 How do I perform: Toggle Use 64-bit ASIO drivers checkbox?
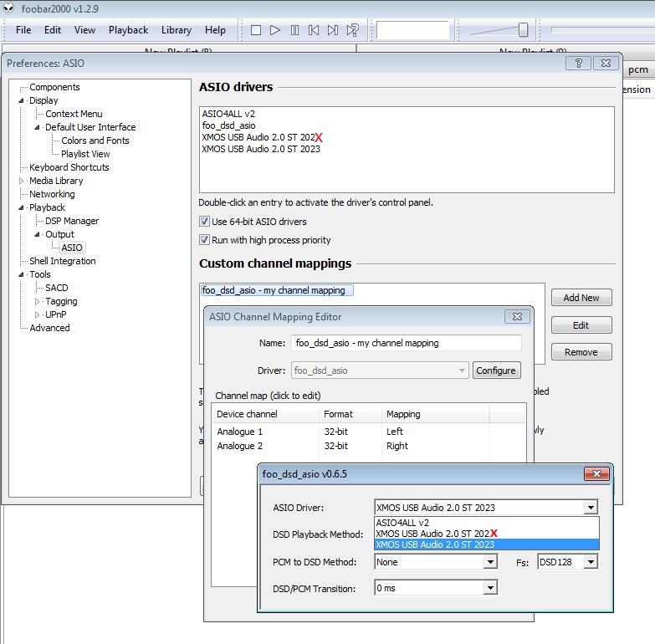pos(204,222)
